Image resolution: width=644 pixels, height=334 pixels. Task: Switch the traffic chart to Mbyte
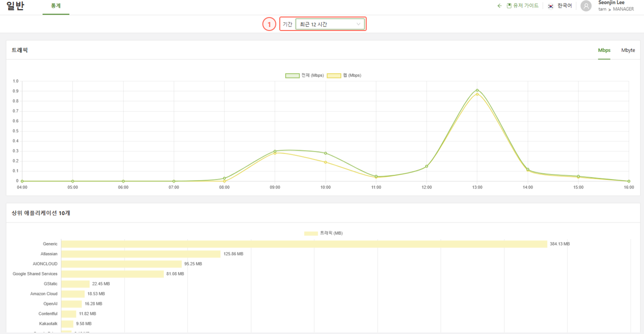click(x=628, y=50)
